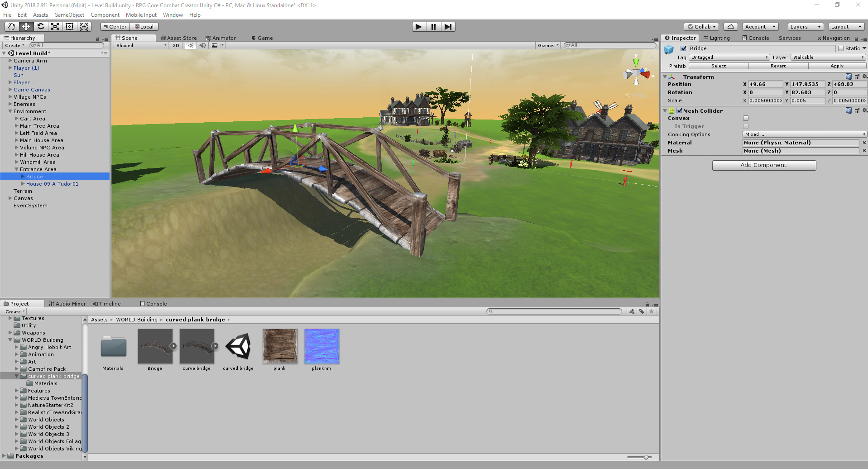Screen dimensions: 868x469
Task: Open the Layers dropdown
Action: (x=805, y=27)
